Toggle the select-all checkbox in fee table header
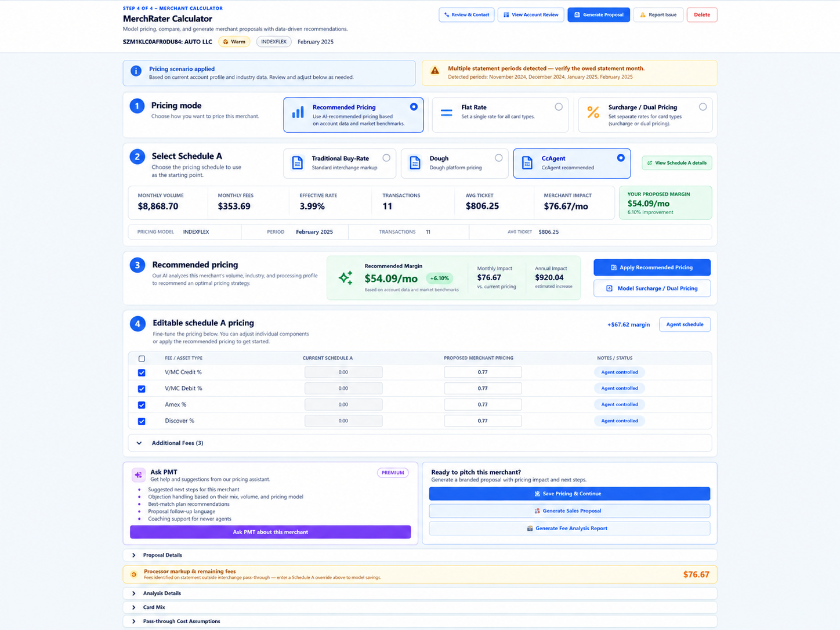 pyautogui.click(x=142, y=359)
